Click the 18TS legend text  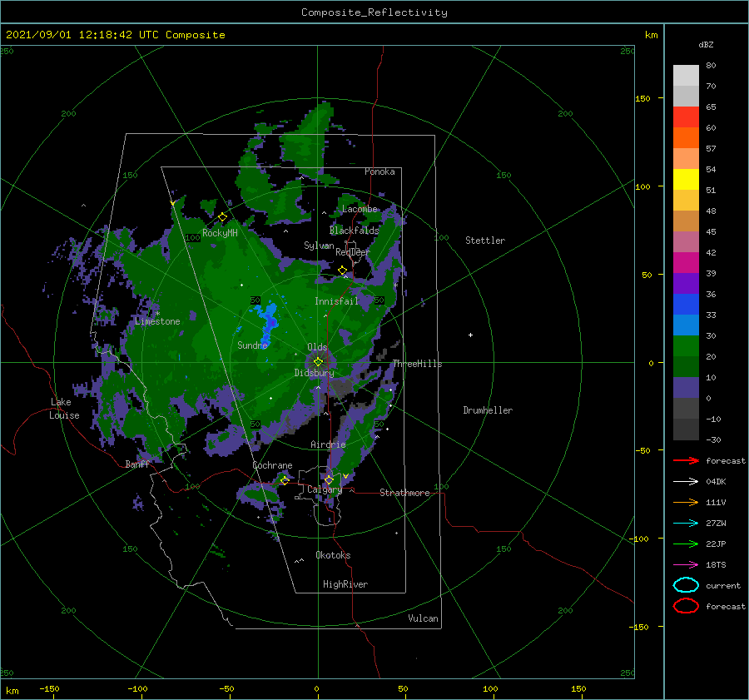716,565
